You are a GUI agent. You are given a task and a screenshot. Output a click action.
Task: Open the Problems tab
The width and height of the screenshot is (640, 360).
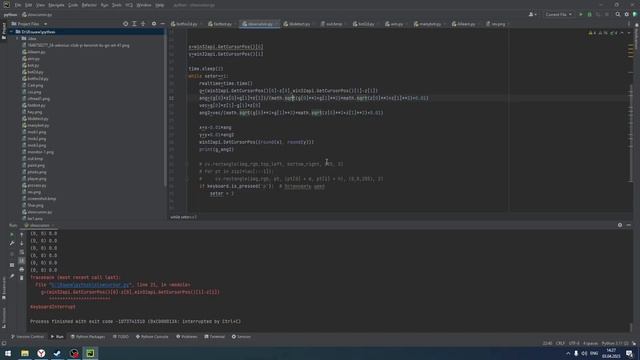tap(187, 337)
